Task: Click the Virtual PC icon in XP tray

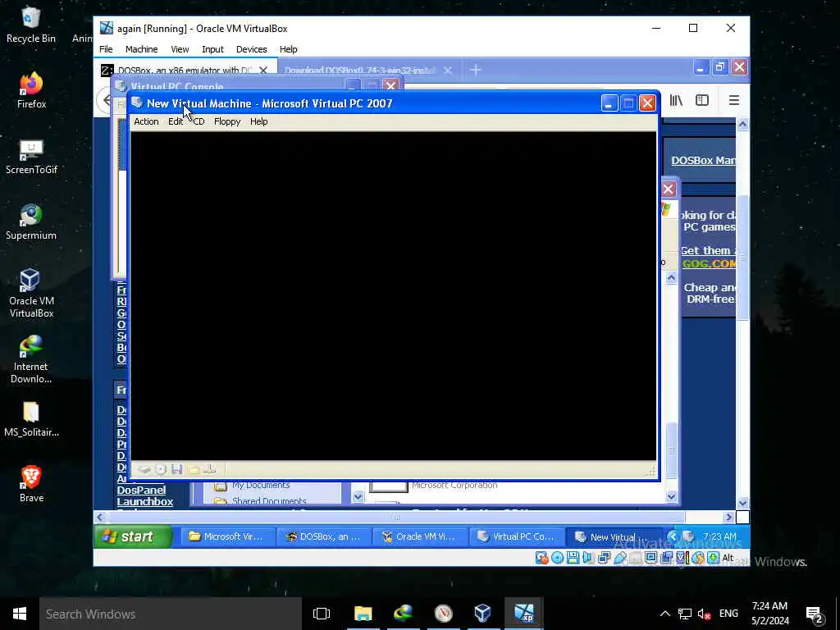Action: pos(688,536)
